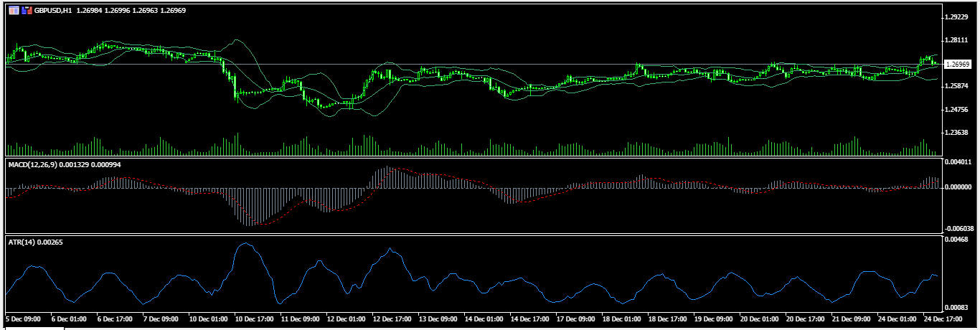This screenshot has height=330, width=980.
Task: Click the 24 Dec 01:00 time label
Action: coord(896,318)
